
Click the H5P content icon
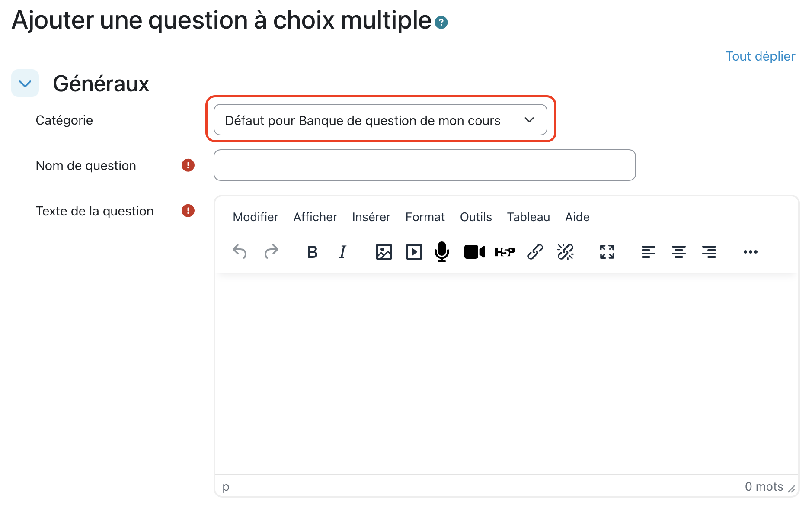[x=505, y=252]
